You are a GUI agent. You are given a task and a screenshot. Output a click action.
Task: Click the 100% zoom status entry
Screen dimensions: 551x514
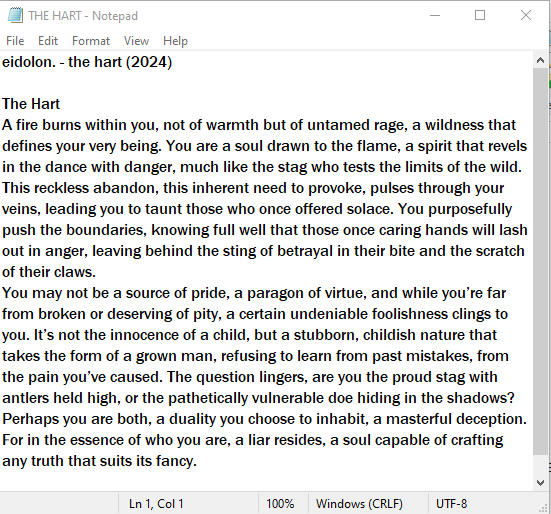tap(280, 504)
